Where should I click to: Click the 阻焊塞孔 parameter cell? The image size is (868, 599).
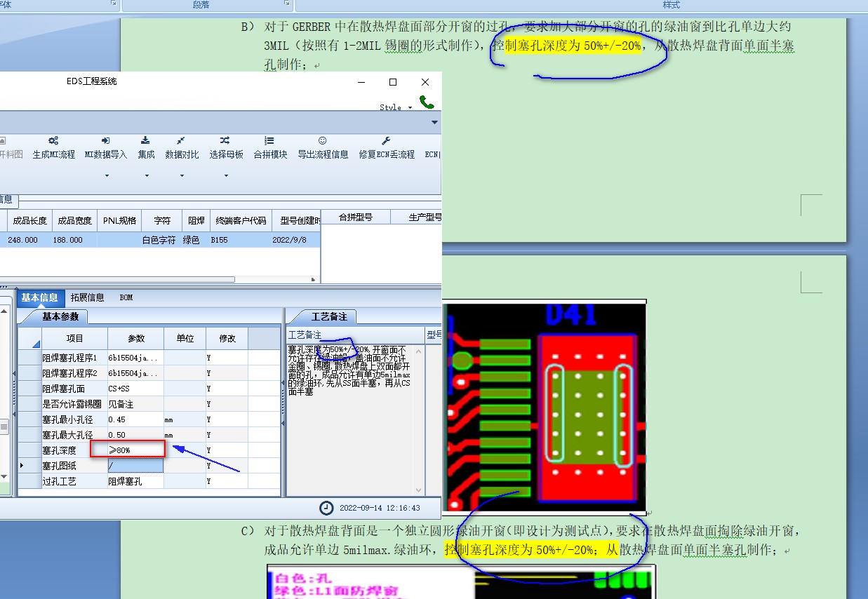click(135, 481)
